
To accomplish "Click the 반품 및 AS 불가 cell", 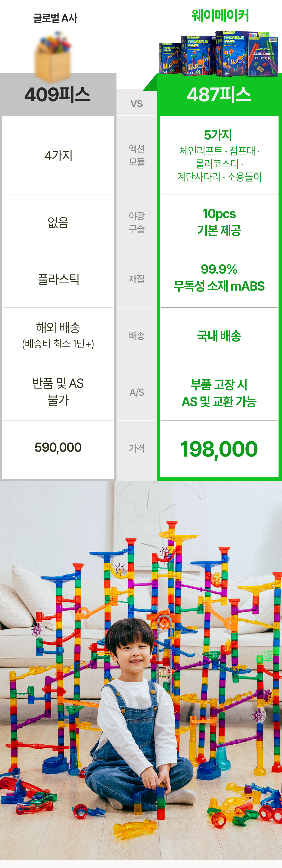I will click(x=58, y=391).
